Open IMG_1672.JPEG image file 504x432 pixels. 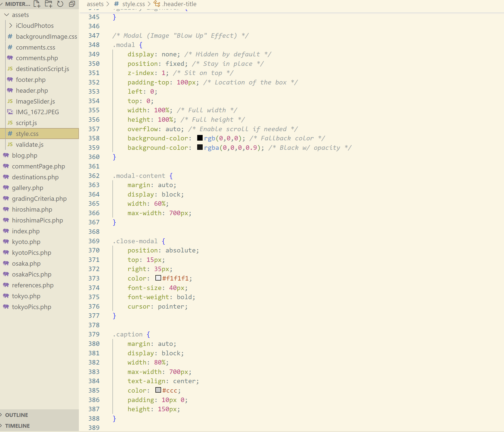(37, 112)
